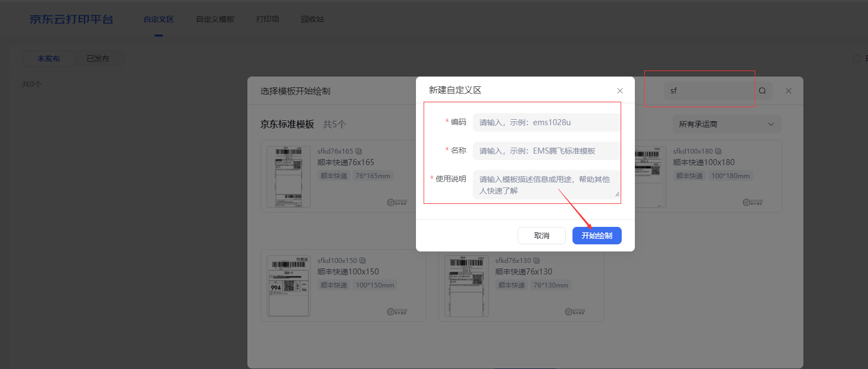Select the 已发布 filter tab
Viewport: 868px width, 369px height.
98,58
